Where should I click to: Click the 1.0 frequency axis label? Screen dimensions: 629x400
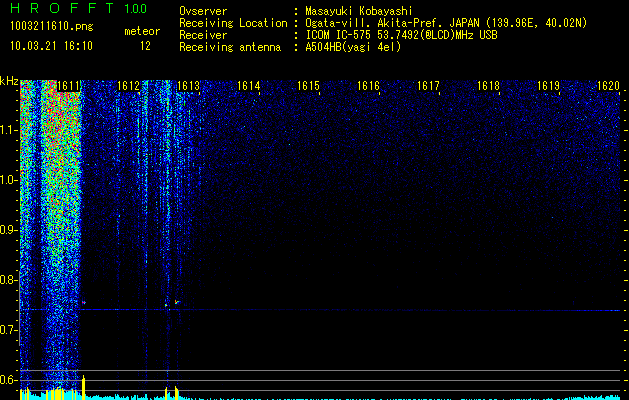pyautogui.click(x=8, y=180)
